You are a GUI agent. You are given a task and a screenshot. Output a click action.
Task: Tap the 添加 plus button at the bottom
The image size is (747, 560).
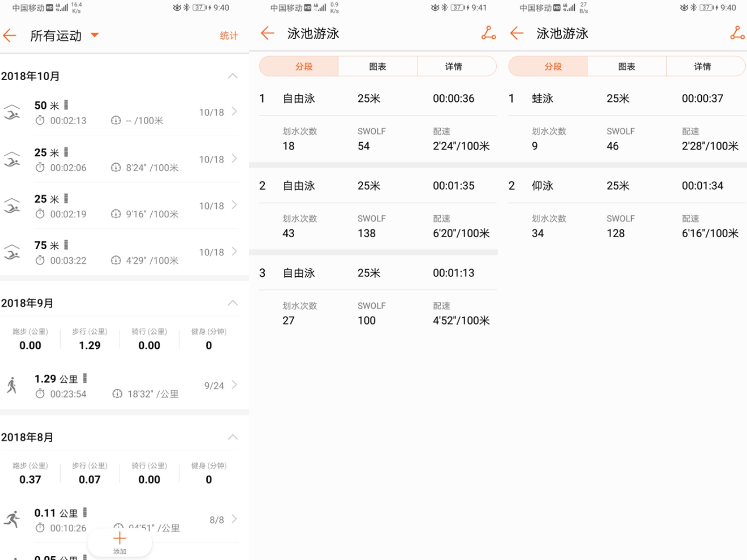coord(120,540)
